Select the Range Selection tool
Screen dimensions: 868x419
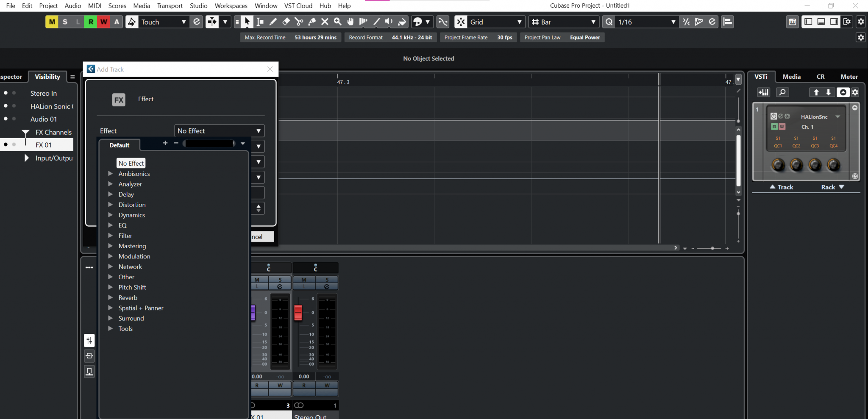[260, 22]
